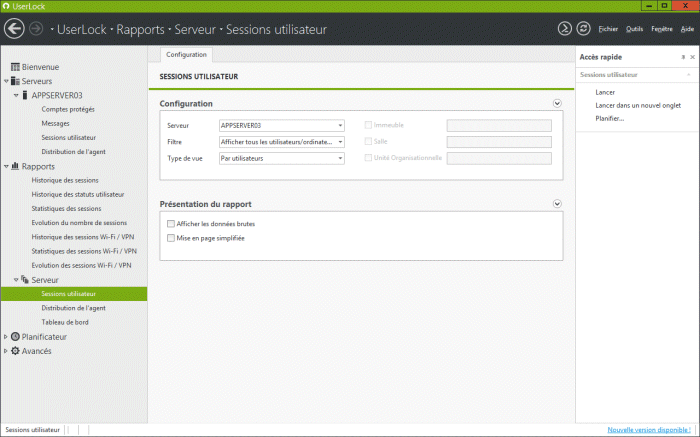Screen dimensions: 700x437
Task: Enable Afficher les données brutes checkbox
Action: point(171,224)
